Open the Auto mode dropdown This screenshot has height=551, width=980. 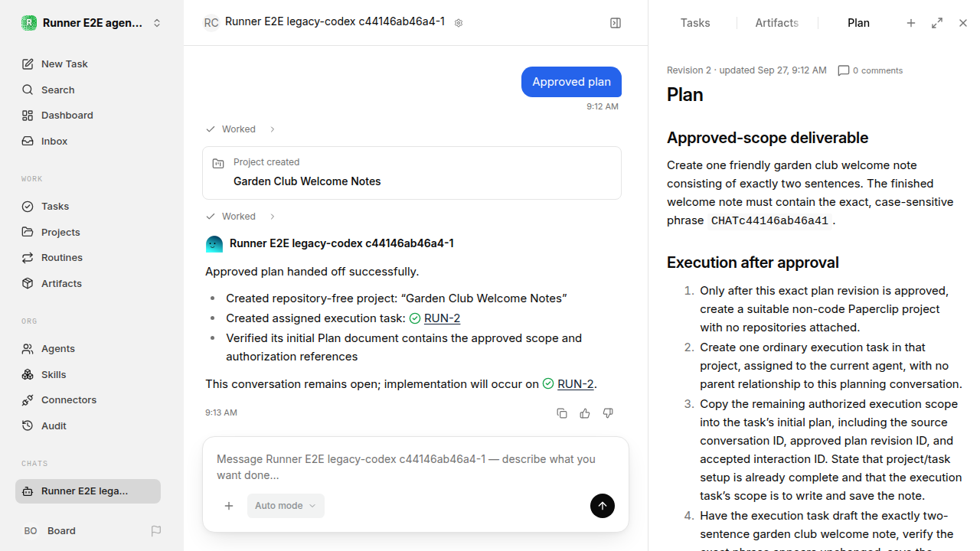click(x=286, y=506)
